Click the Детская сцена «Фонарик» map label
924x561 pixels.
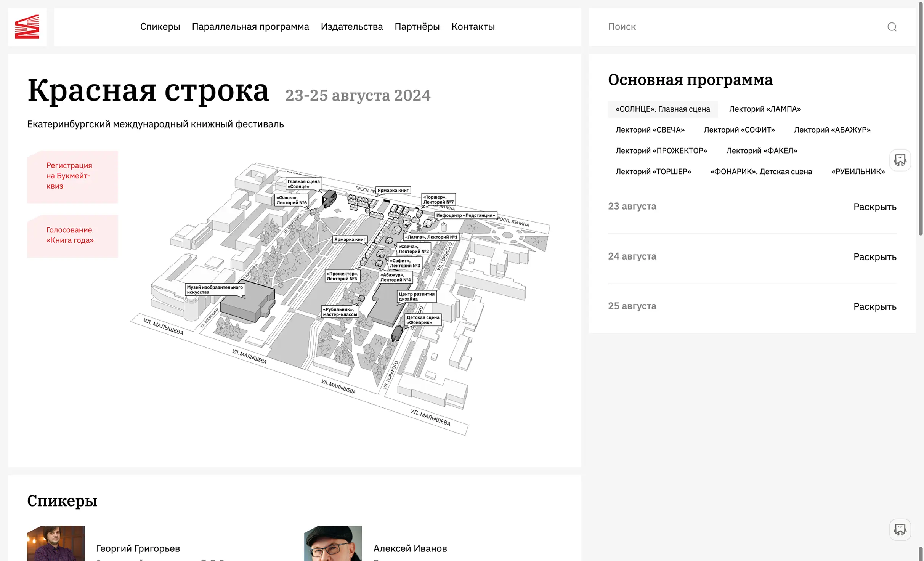click(423, 320)
